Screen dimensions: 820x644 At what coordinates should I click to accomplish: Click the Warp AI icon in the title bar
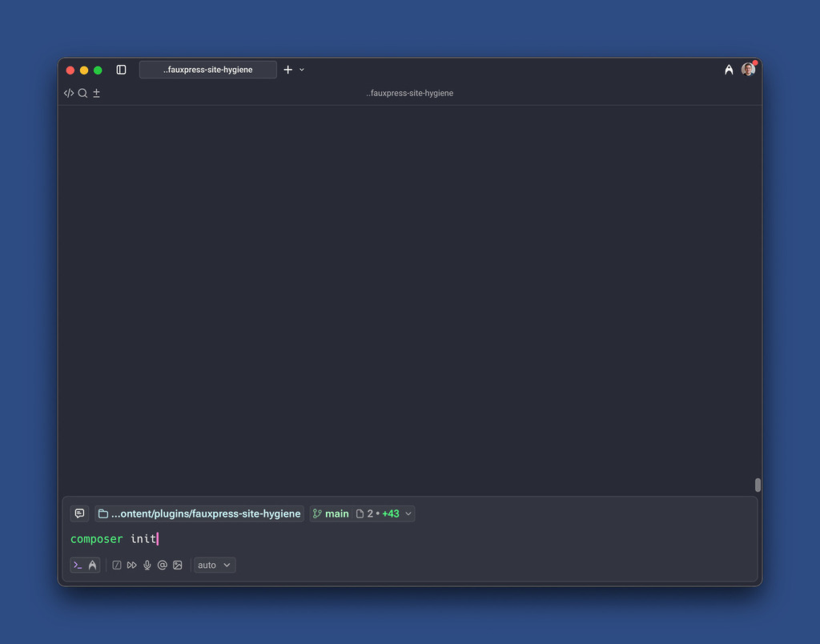pos(729,70)
